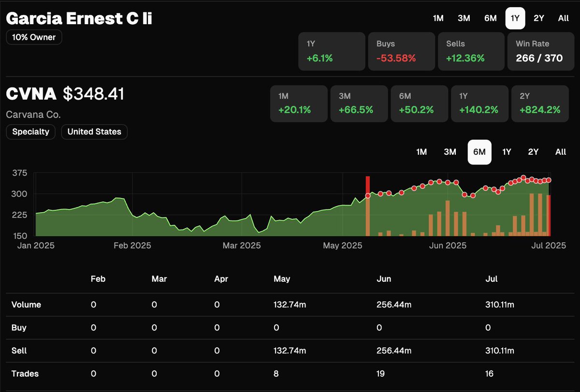This screenshot has height=392, width=580.
Task: Click the 1Y +140.2% performance card
Action: point(479,103)
